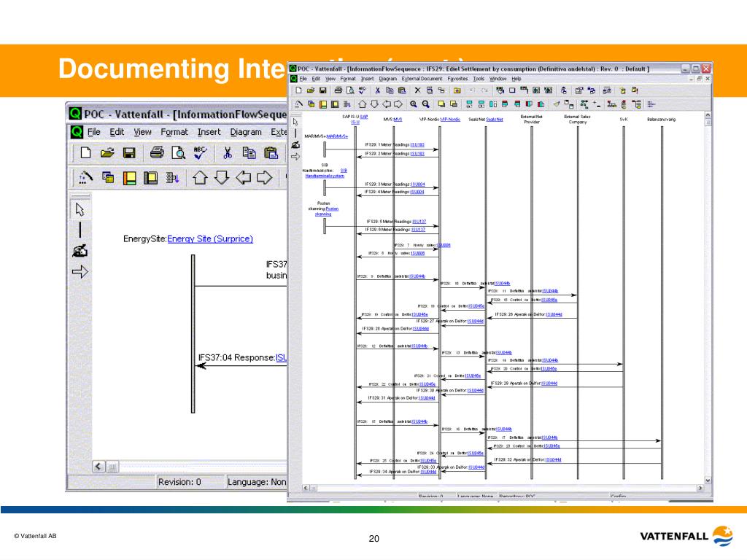Open Handterminalsystem link in diagram
This screenshot has width=747, height=560.
pyautogui.click(x=325, y=176)
